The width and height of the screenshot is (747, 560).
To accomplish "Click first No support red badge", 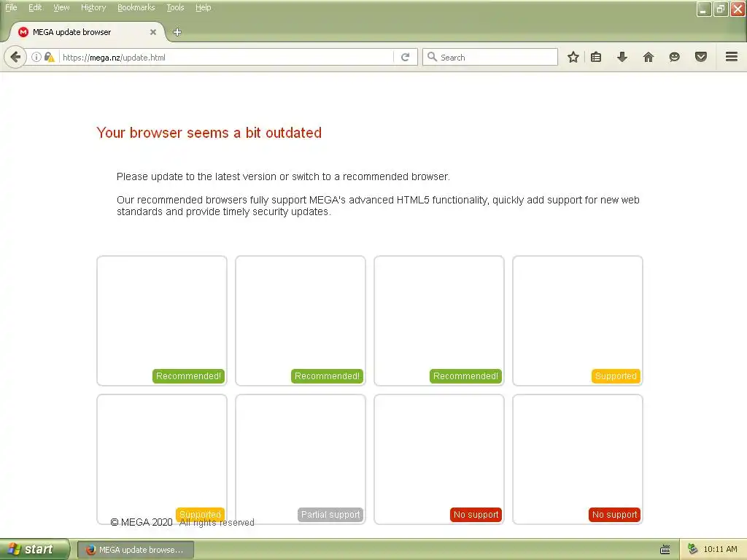I will tap(476, 515).
